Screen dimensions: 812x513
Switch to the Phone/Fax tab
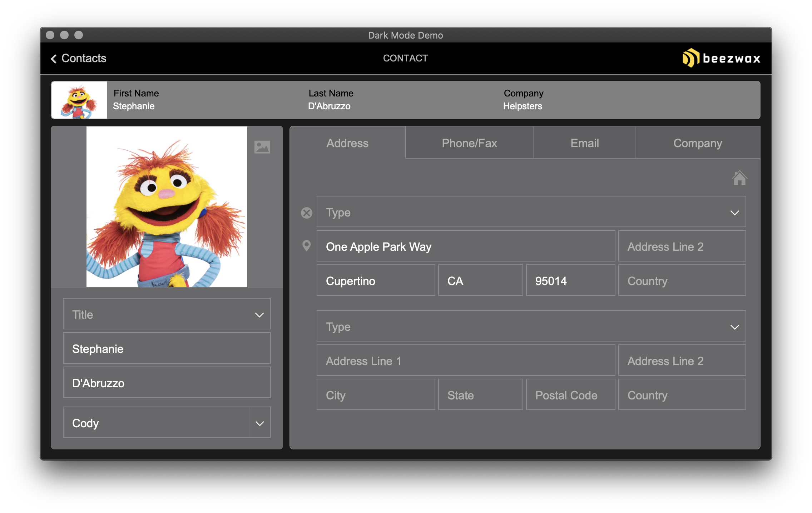(469, 143)
